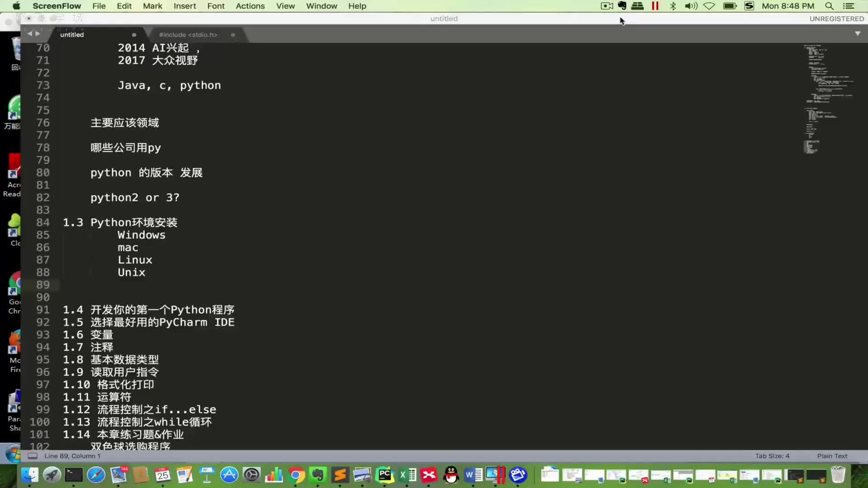Click the navigate forward arrow button
Screen dimensions: 868x488
(x=38, y=33)
